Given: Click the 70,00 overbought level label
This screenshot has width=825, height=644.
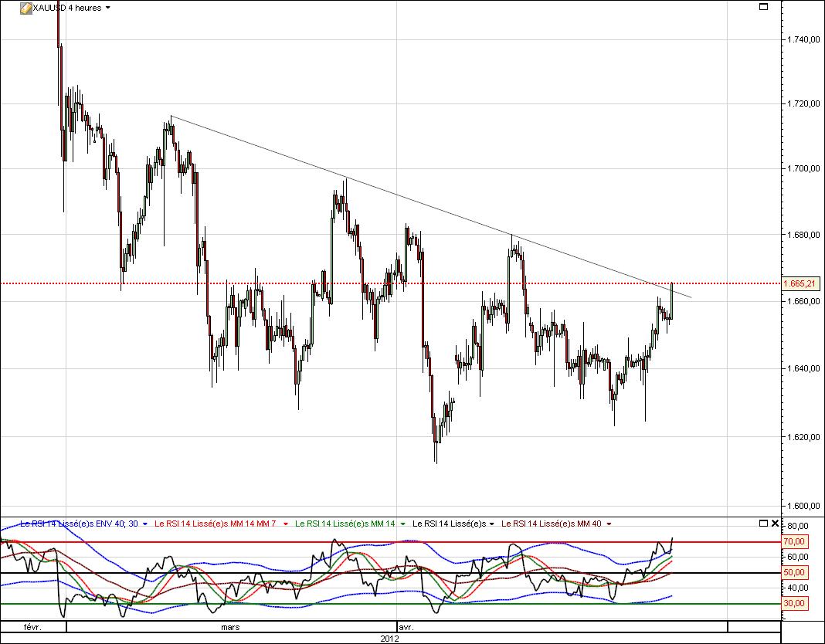Looking at the screenshot, I should (796, 543).
